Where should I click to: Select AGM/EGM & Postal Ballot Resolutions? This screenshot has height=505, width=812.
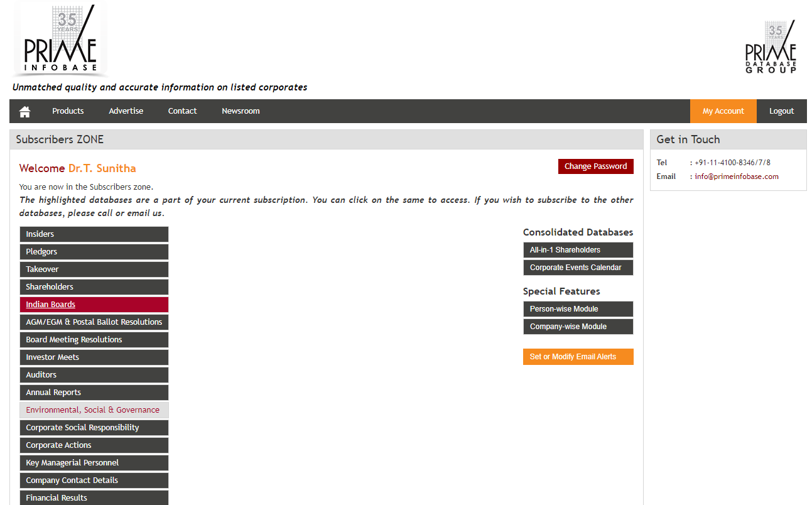pos(94,322)
